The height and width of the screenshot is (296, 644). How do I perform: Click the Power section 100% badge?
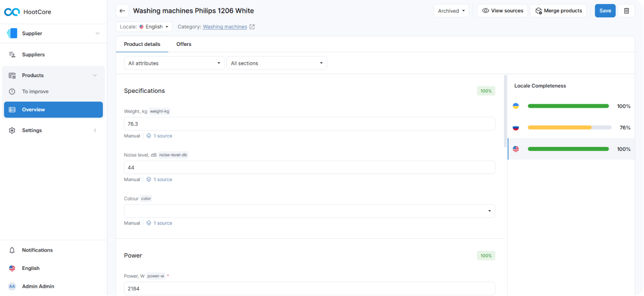[x=486, y=256]
